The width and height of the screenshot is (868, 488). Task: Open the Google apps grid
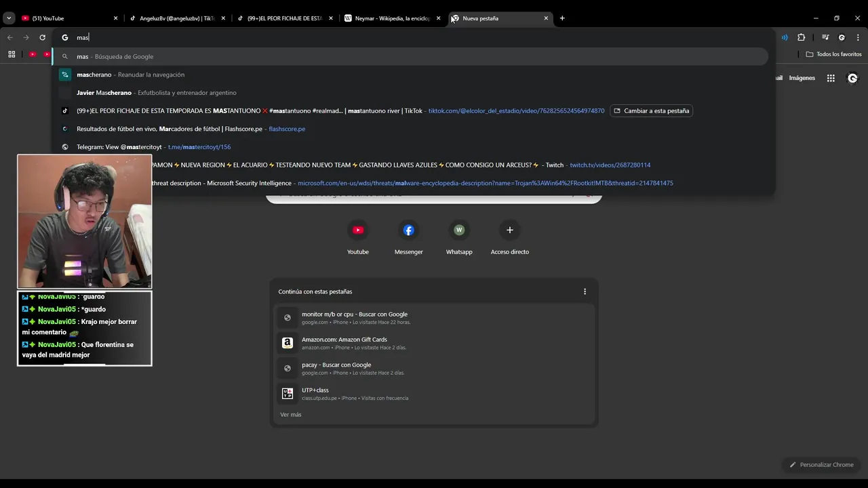pos(831,78)
